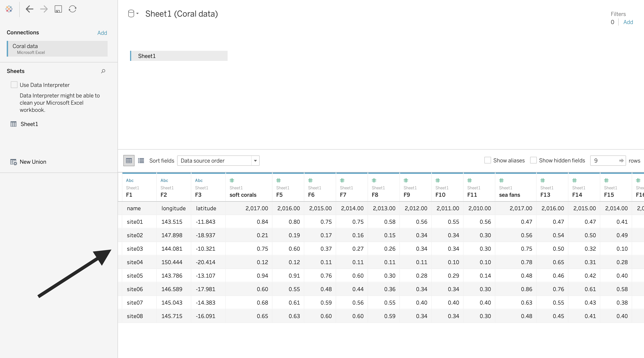Click the search sheets magnifier icon
644x358 pixels.
coord(103,71)
